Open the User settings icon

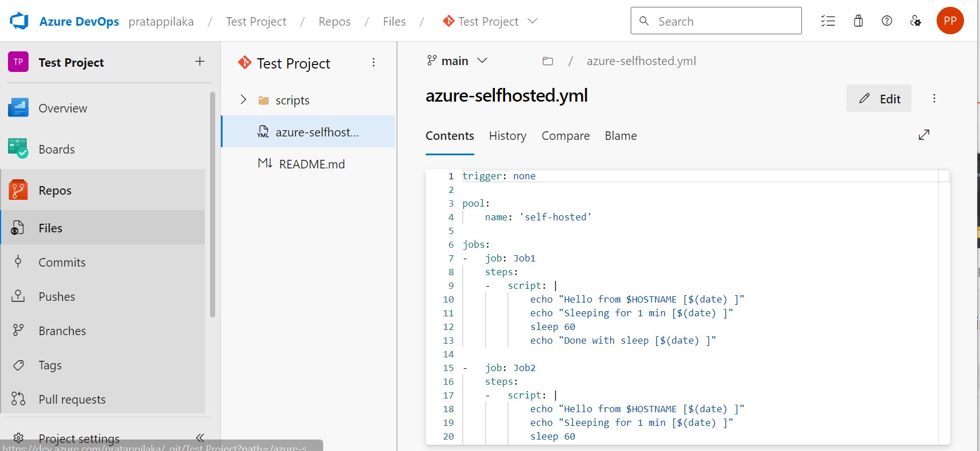[x=916, y=21]
